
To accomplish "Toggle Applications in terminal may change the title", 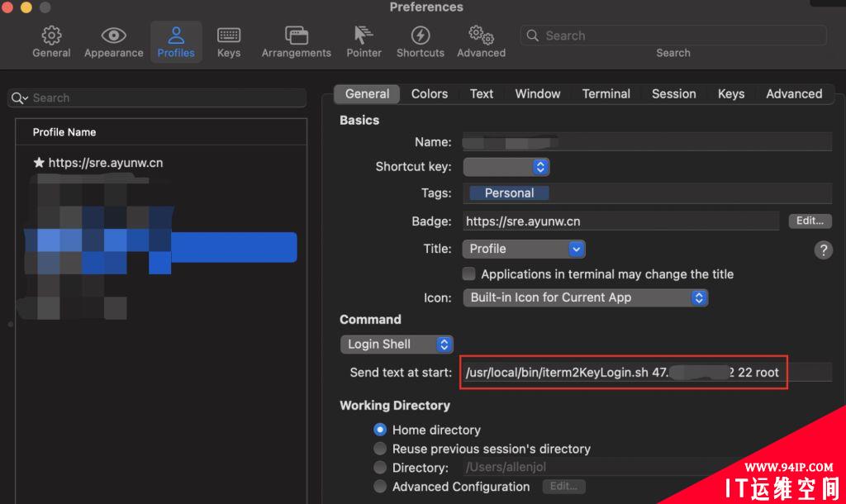I will 469,274.
